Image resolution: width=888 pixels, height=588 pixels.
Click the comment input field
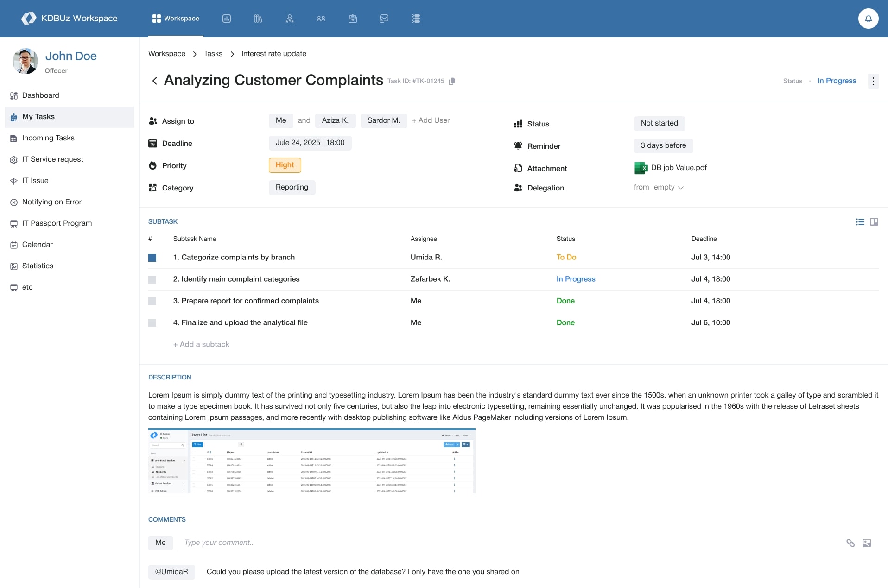tap(510, 543)
